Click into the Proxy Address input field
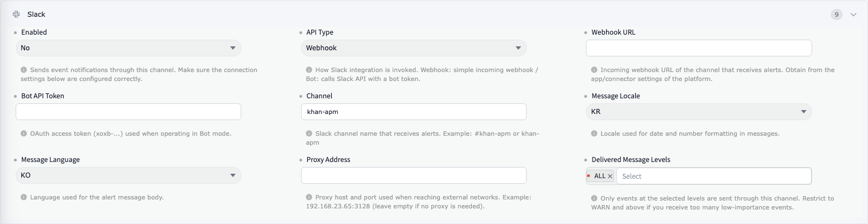 (x=414, y=175)
